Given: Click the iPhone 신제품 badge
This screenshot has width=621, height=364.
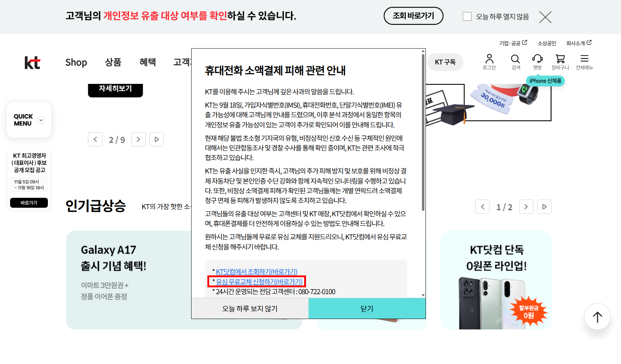Looking at the screenshot, I should [x=545, y=81].
